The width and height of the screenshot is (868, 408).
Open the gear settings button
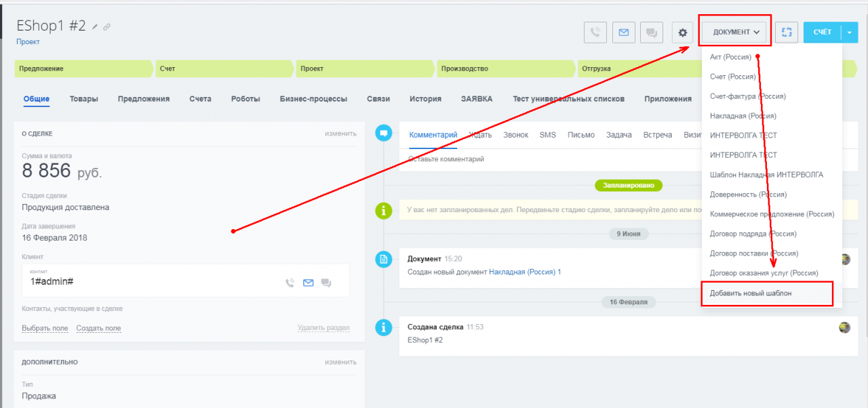683,32
